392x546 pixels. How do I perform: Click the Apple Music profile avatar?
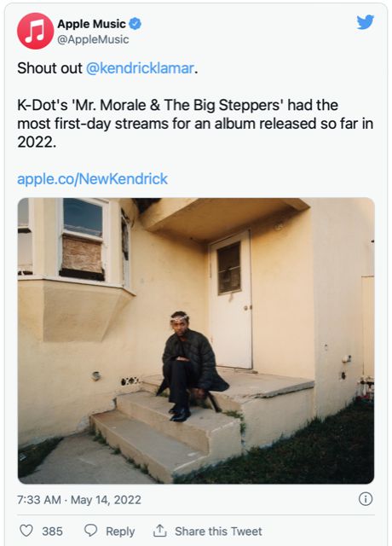point(35,31)
